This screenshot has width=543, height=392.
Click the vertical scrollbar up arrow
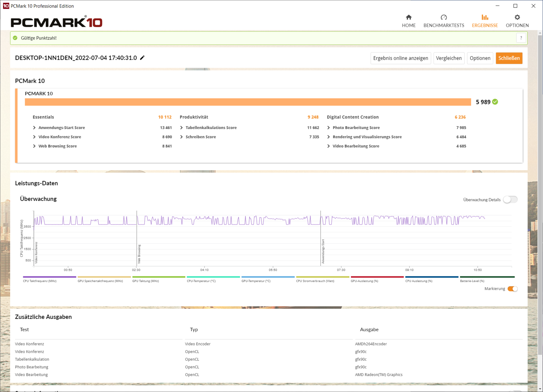[x=540, y=33]
